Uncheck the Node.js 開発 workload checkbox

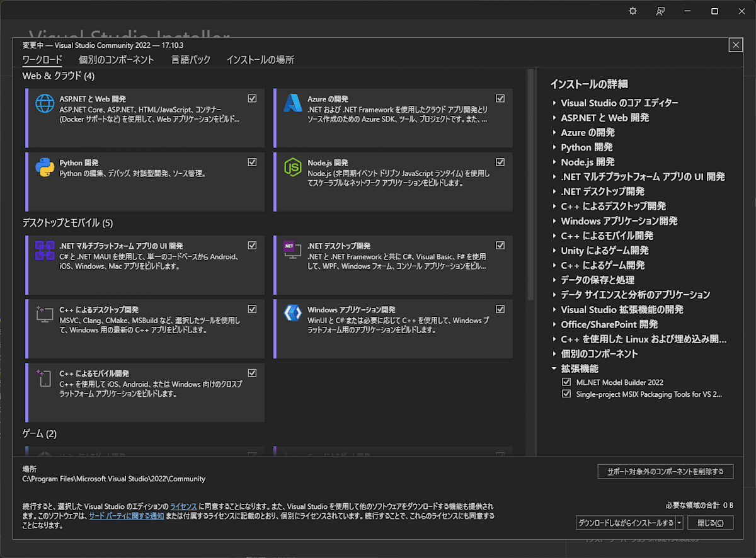click(x=500, y=162)
